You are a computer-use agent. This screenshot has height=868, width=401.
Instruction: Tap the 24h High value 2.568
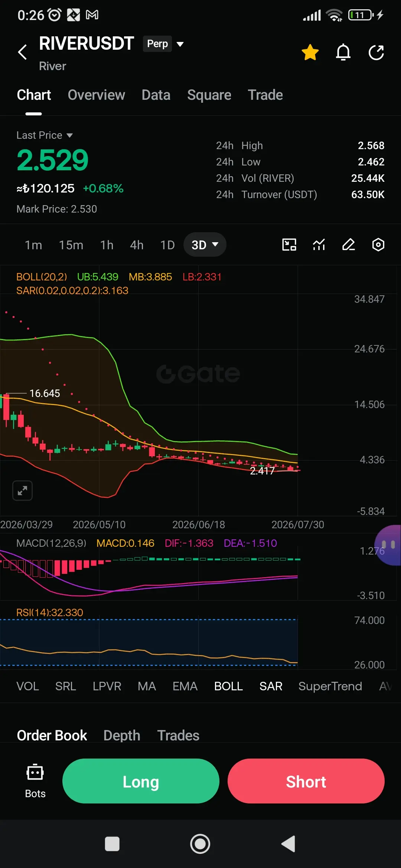coord(371,145)
